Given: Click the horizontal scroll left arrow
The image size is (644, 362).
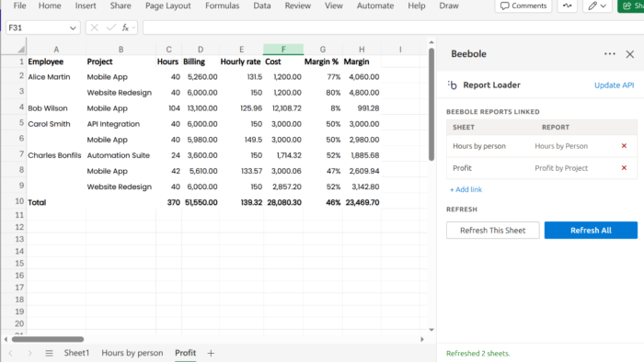Looking at the screenshot, I should [6, 339].
